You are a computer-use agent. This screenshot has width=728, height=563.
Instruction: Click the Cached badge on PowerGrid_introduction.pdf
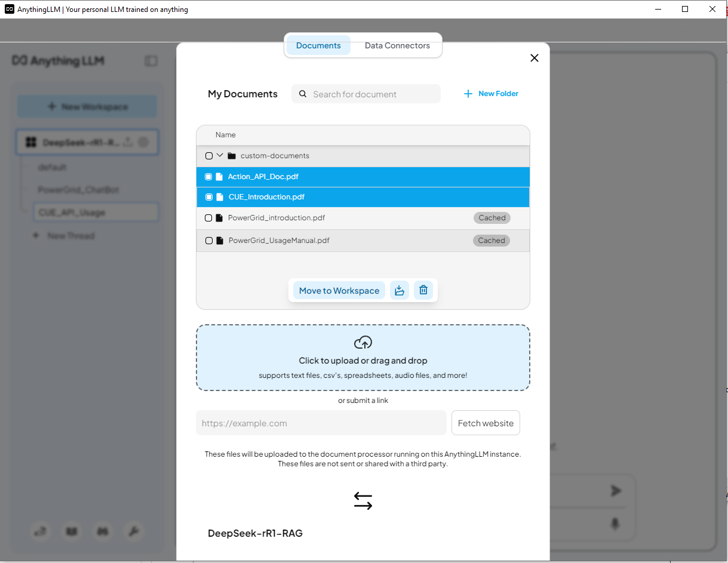(492, 218)
